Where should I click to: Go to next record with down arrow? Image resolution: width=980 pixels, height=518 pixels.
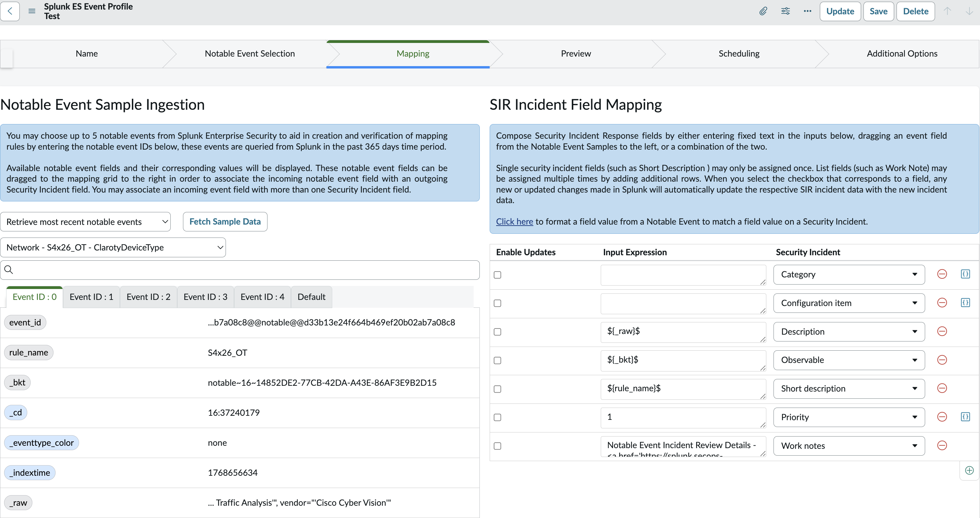(969, 11)
